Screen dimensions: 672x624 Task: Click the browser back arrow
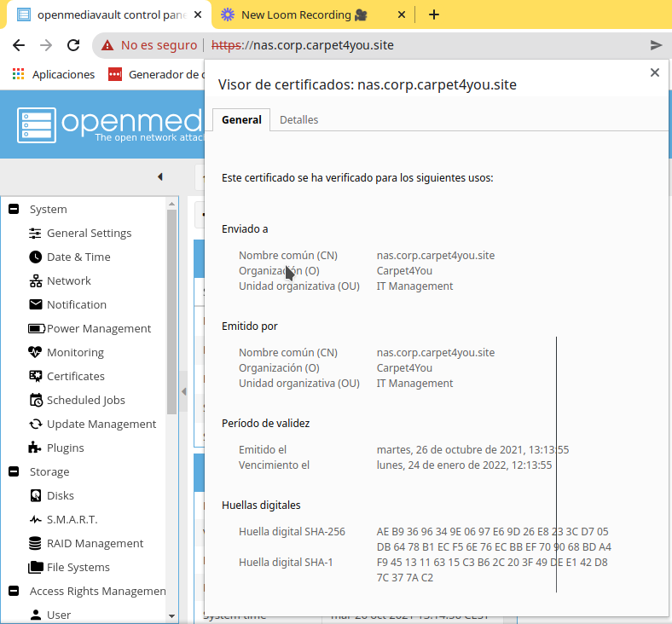coord(19,45)
